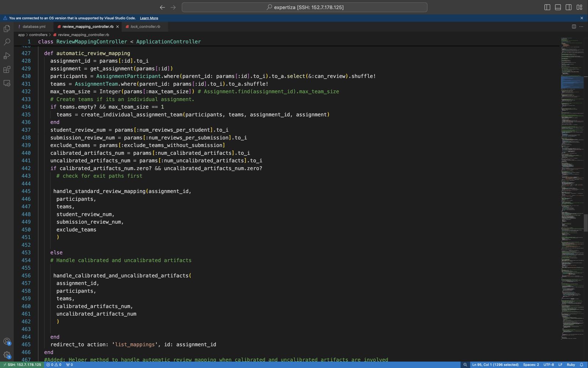The image size is (588, 368).
Task: Click AssignmentTeam class name on line 431
Action: [x=96, y=84]
